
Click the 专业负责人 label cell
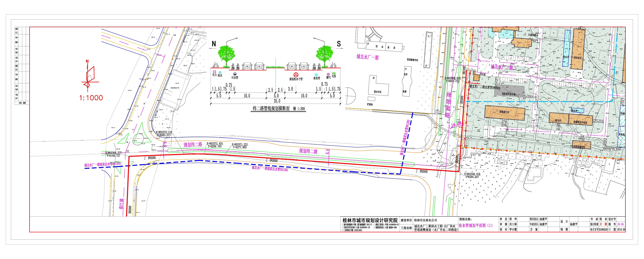tap(534, 224)
